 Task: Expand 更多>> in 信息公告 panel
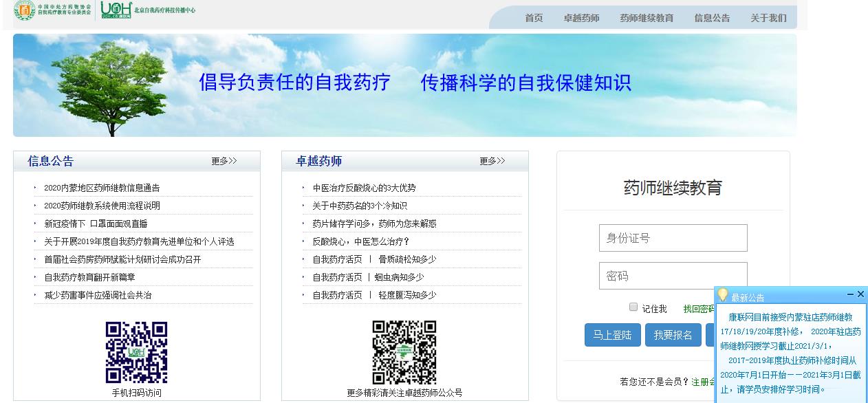point(224,161)
